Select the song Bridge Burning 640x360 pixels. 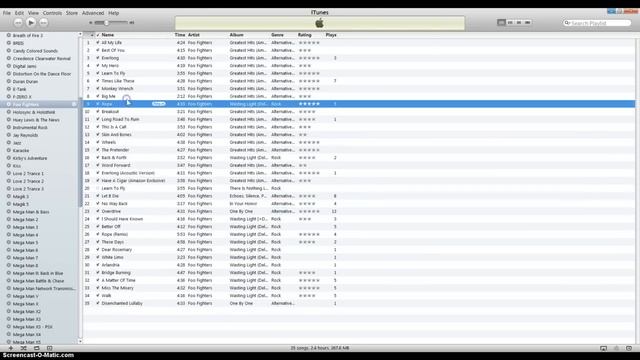[116, 273]
